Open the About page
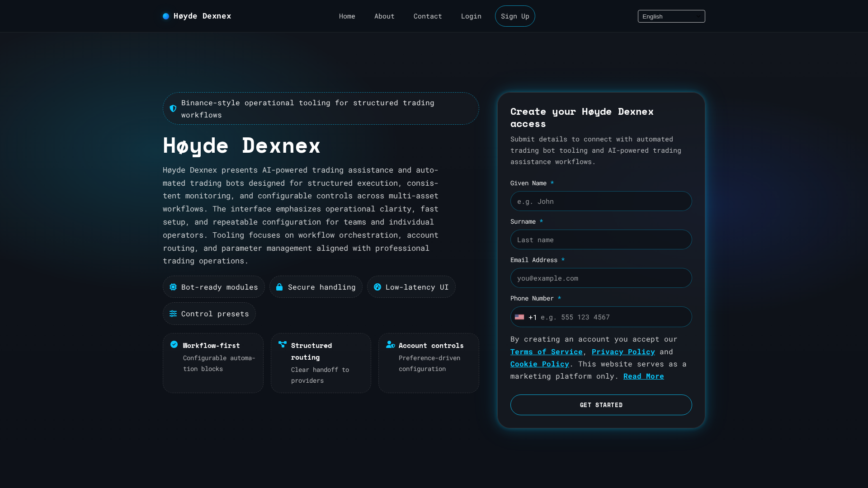The height and width of the screenshot is (488, 868). click(x=384, y=16)
